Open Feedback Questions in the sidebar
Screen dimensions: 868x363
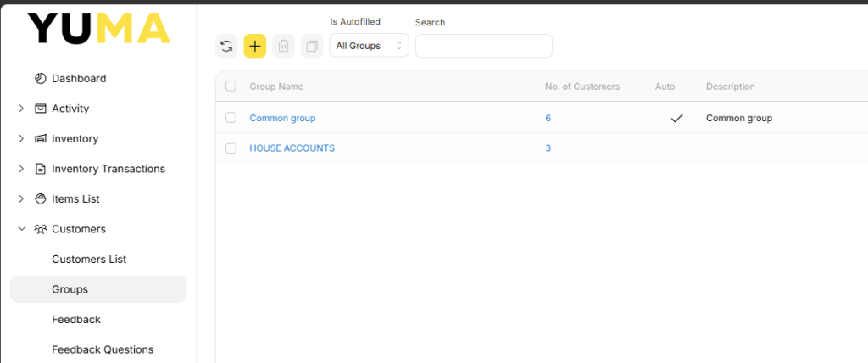[103, 349]
